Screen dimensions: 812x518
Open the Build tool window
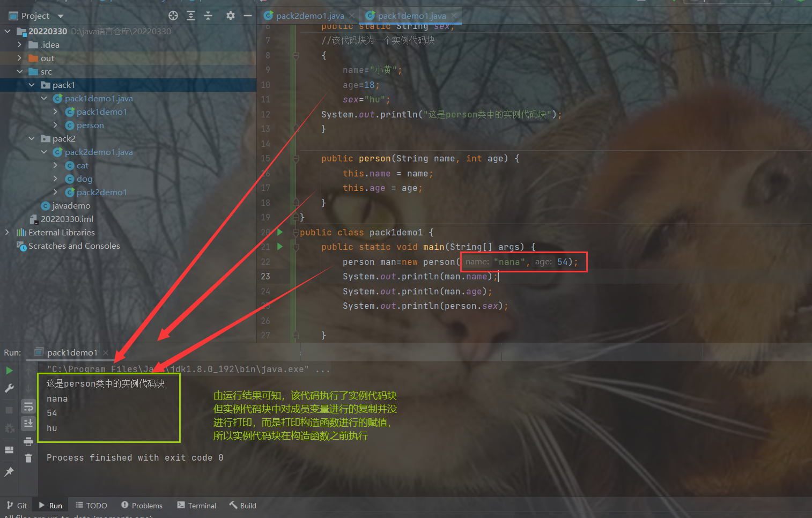pyautogui.click(x=243, y=506)
